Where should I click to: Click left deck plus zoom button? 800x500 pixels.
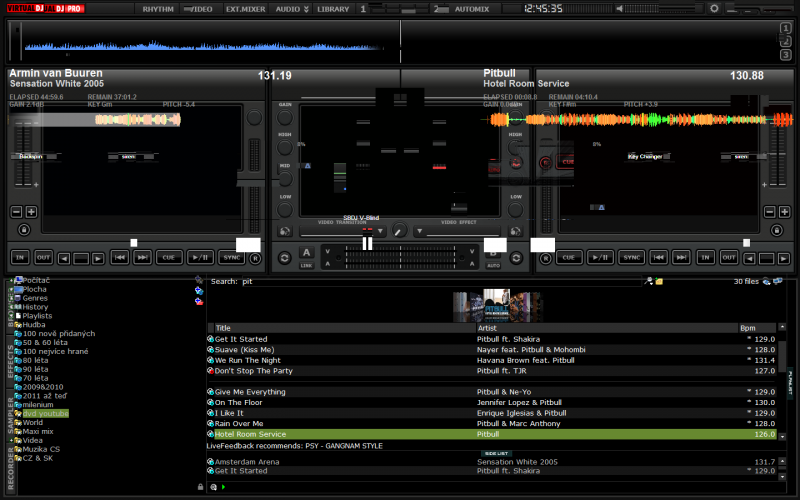(31, 212)
